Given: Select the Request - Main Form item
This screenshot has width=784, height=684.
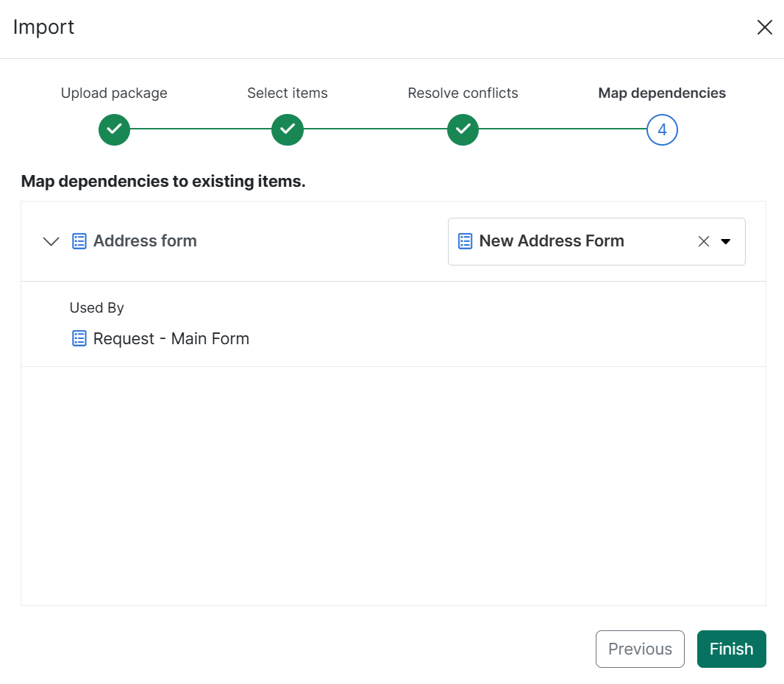Looking at the screenshot, I should coord(171,339).
